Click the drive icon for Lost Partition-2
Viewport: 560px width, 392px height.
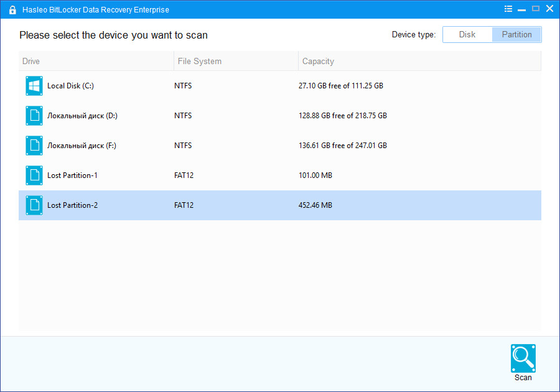click(x=34, y=205)
